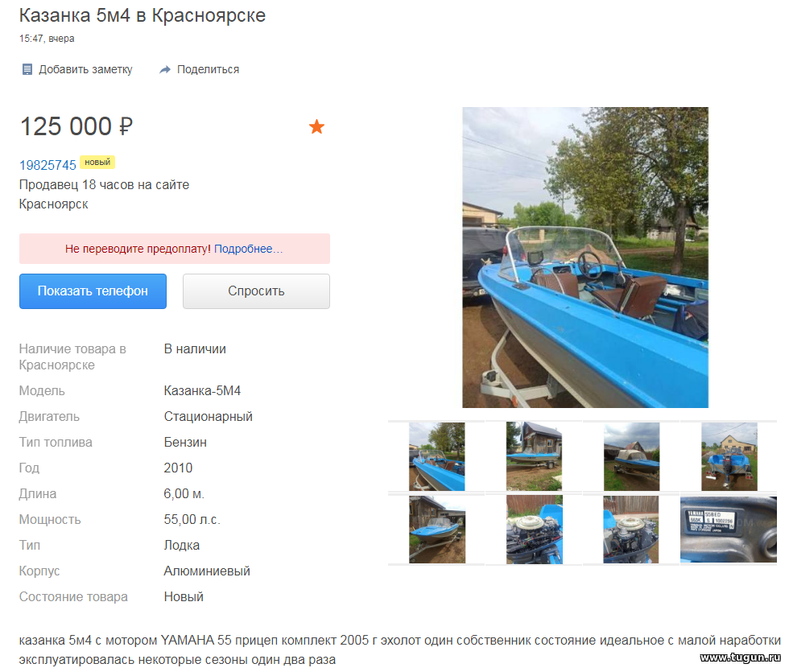Select thumbnail of boat with beige cover
Screen dimensions: 789x672
pyautogui.click(x=631, y=457)
